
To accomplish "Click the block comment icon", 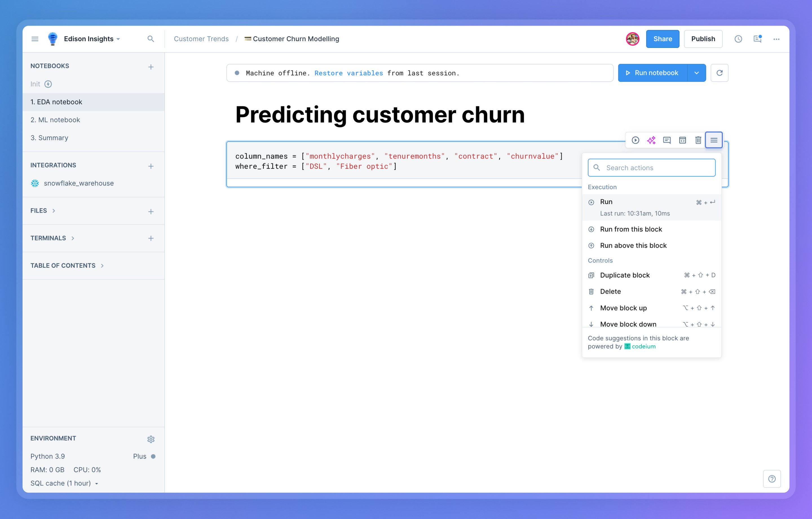I will (667, 140).
